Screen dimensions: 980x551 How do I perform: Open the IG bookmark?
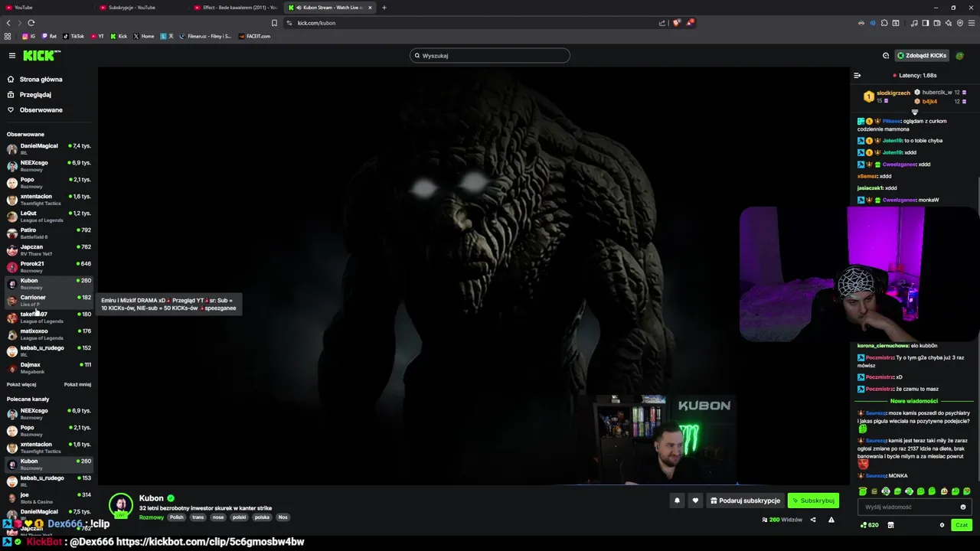[29, 36]
